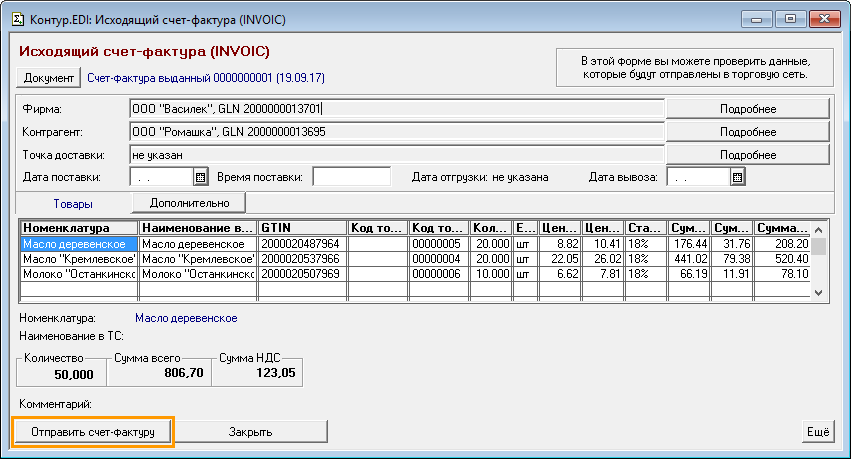Screen dimensions: 851x459
Task: Open the 'Ещё' menu button
Action: click(819, 432)
